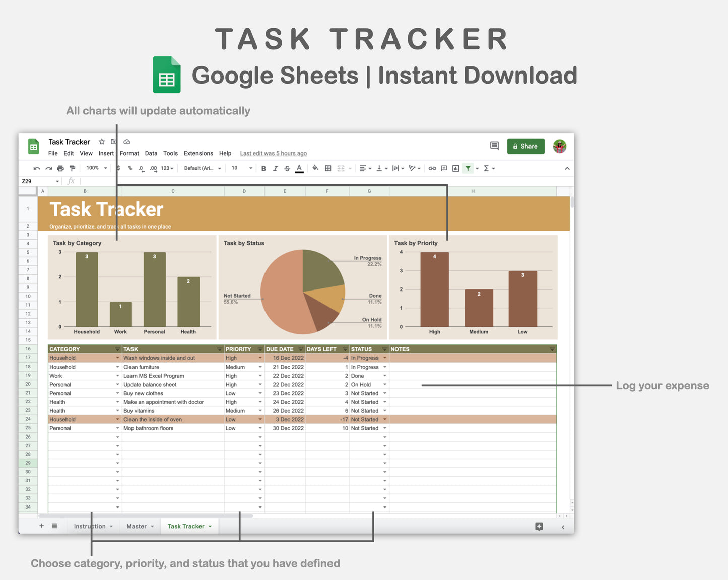Toggle bold formatting

263,168
